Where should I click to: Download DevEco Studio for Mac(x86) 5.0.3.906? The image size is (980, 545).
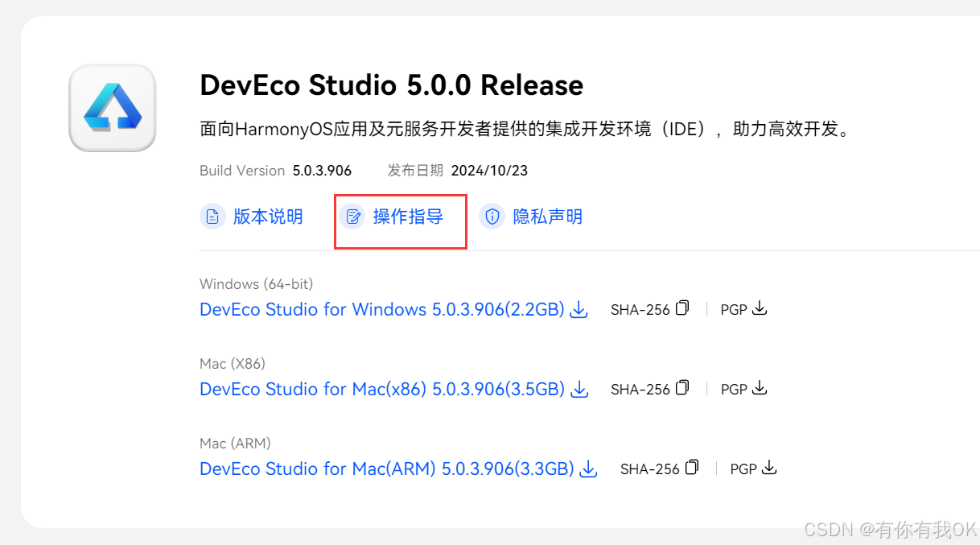pos(382,390)
